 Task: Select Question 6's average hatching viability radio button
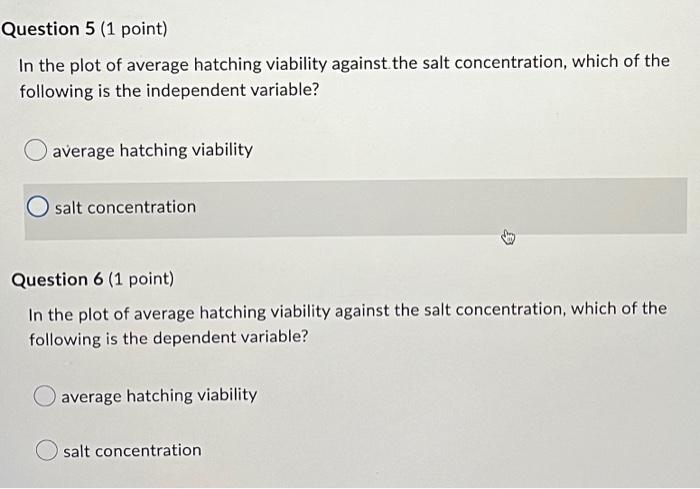pyautogui.click(x=44, y=396)
